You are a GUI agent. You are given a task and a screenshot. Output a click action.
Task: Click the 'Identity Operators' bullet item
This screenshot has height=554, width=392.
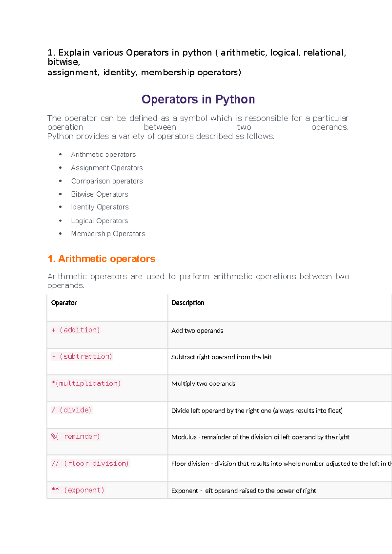click(100, 207)
